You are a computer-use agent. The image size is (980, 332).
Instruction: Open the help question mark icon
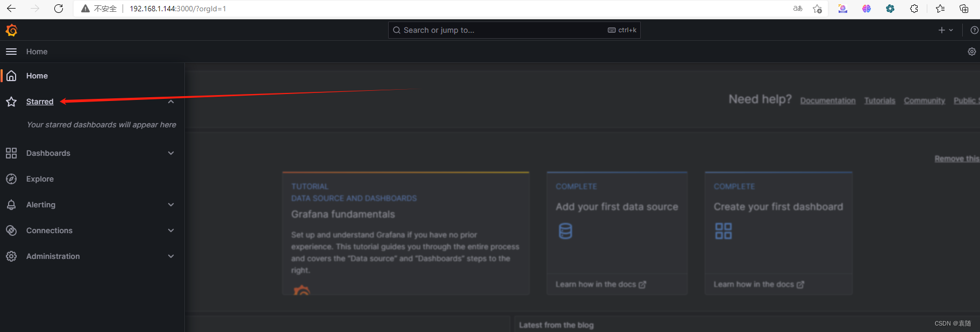(x=974, y=30)
